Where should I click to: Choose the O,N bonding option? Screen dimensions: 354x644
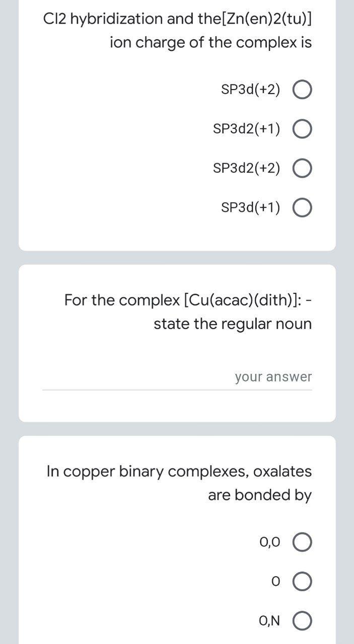tap(302, 620)
